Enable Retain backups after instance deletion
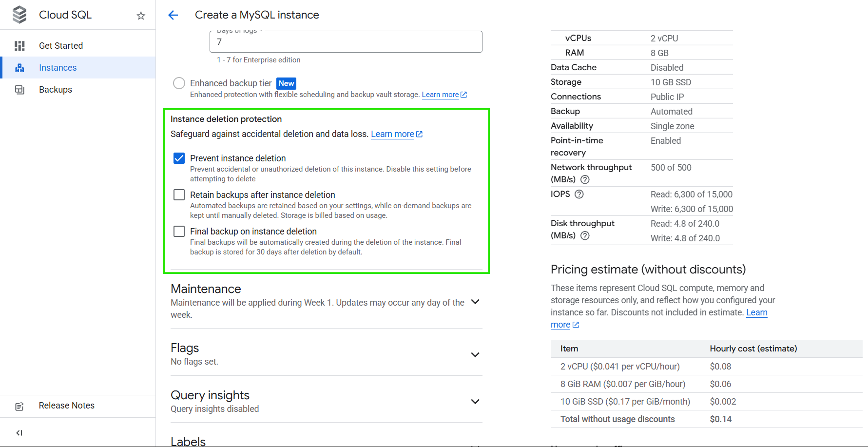The image size is (868, 447). [179, 195]
